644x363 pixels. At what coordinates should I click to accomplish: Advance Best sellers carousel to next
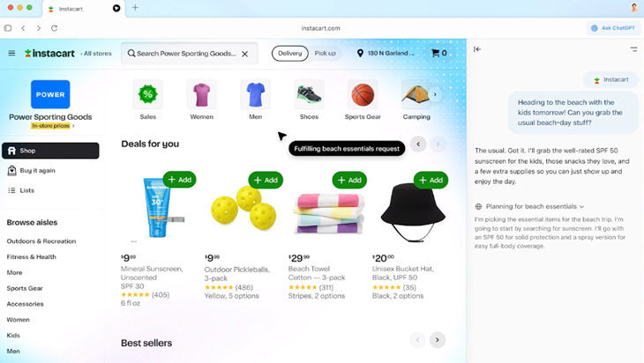point(438,339)
